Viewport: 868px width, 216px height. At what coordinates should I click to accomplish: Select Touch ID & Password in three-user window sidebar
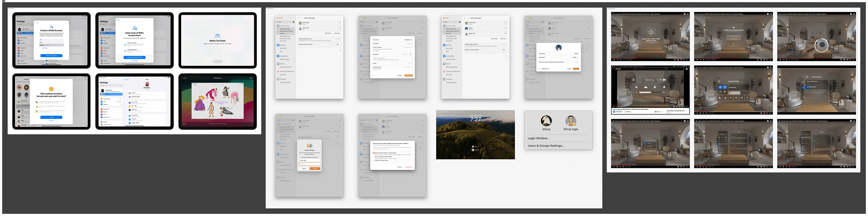coord(451,71)
